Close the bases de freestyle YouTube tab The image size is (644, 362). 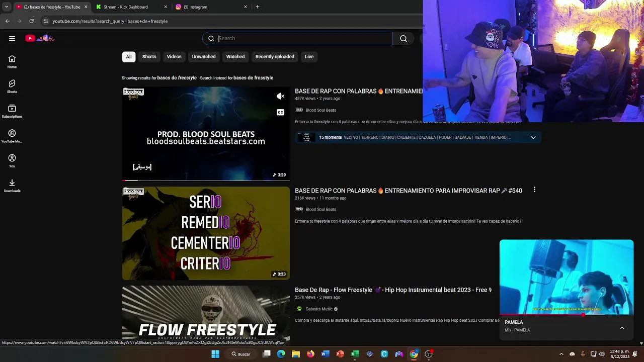click(86, 7)
